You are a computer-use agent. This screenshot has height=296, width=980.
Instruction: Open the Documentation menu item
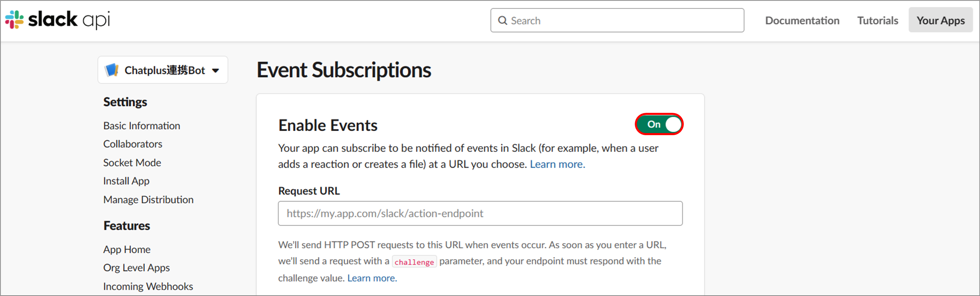802,21
